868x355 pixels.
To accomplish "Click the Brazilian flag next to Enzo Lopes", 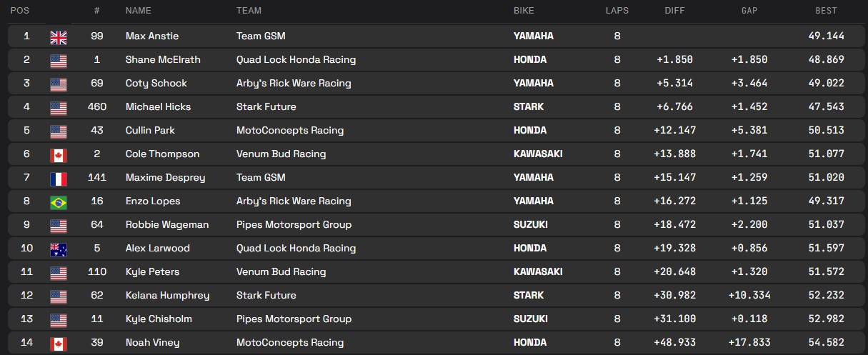I will click(59, 201).
